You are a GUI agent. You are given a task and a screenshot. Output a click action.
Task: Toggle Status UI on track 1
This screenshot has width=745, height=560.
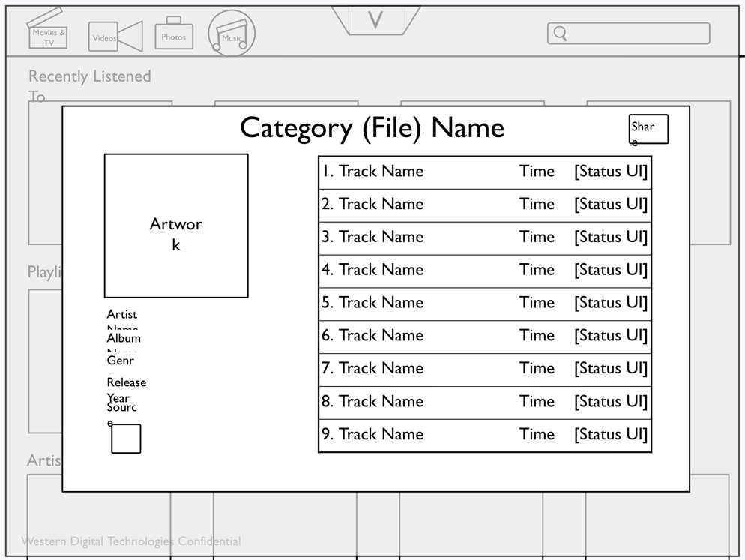tap(610, 171)
